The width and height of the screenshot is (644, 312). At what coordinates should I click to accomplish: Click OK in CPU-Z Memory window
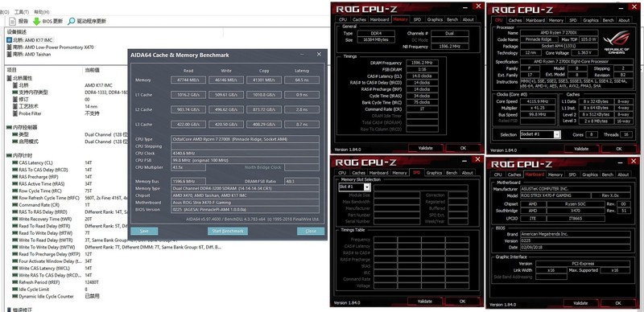tap(463, 148)
